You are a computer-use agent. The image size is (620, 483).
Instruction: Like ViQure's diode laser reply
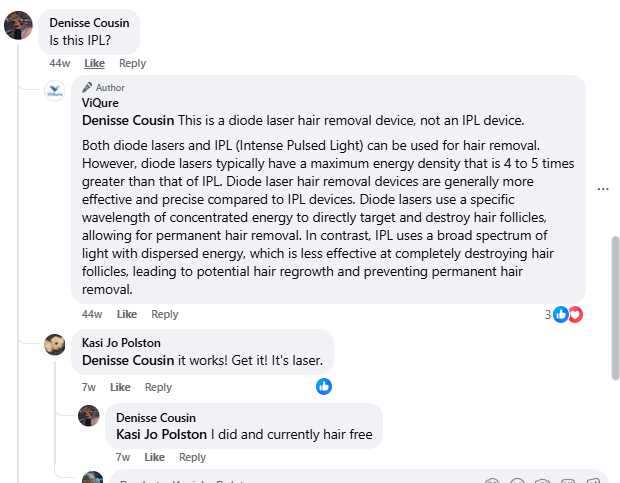coord(127,314)
